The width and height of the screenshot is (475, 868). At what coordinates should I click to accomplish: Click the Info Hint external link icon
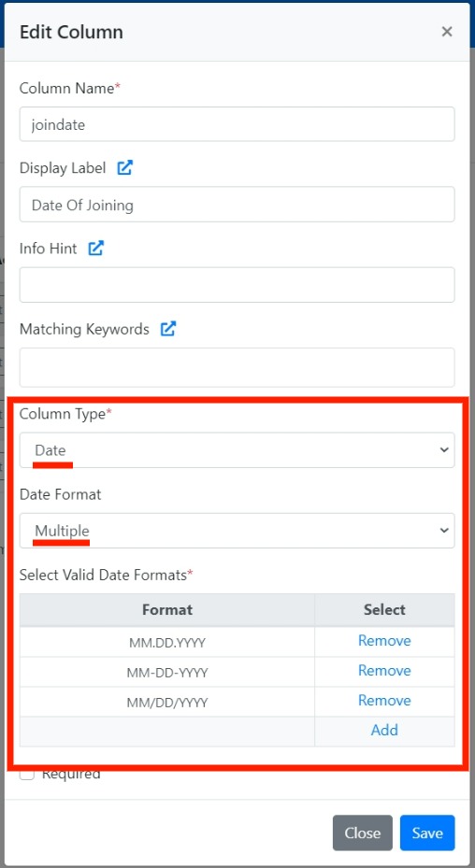pyautogui.click(x=96, y=248)
